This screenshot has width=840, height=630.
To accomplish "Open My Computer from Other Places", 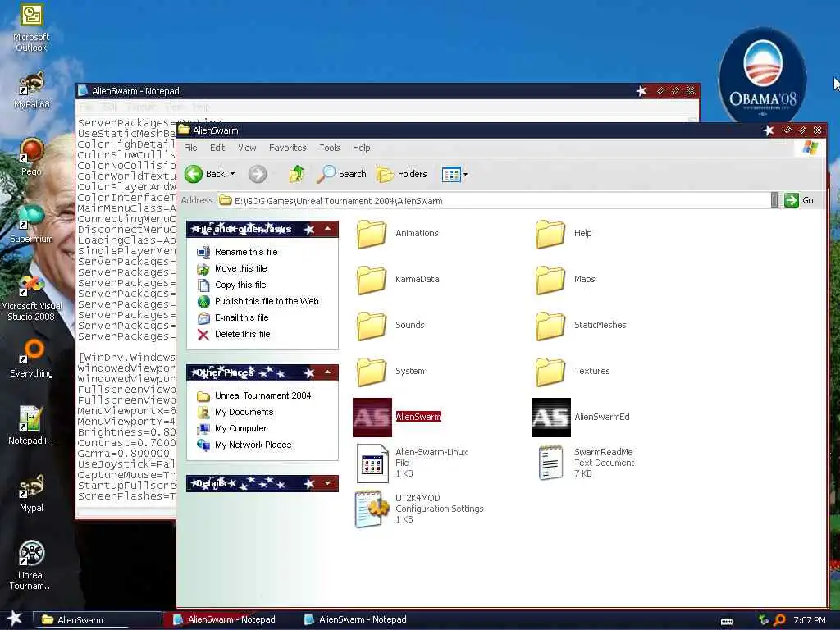I will 240,428.
